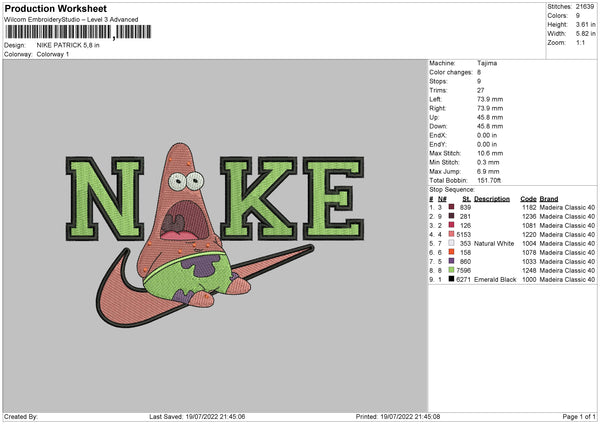Click the EndY value 0.00 in

point(487,144)
